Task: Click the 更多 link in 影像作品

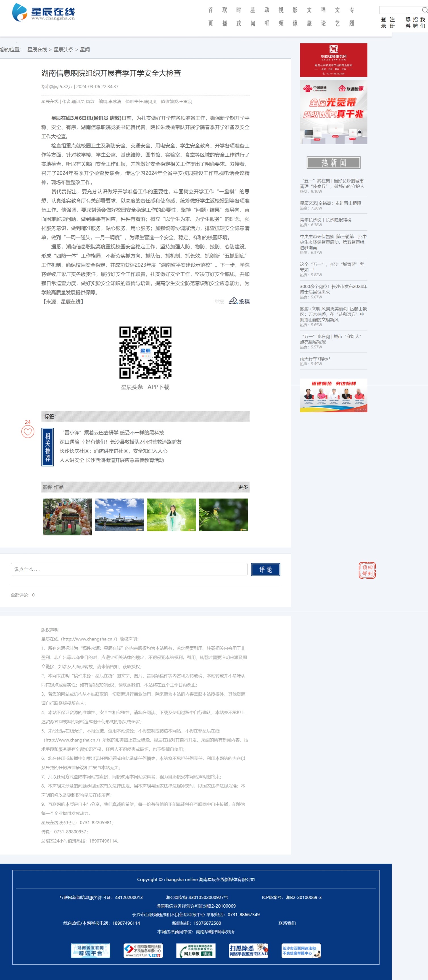Action: pos(243,487)
